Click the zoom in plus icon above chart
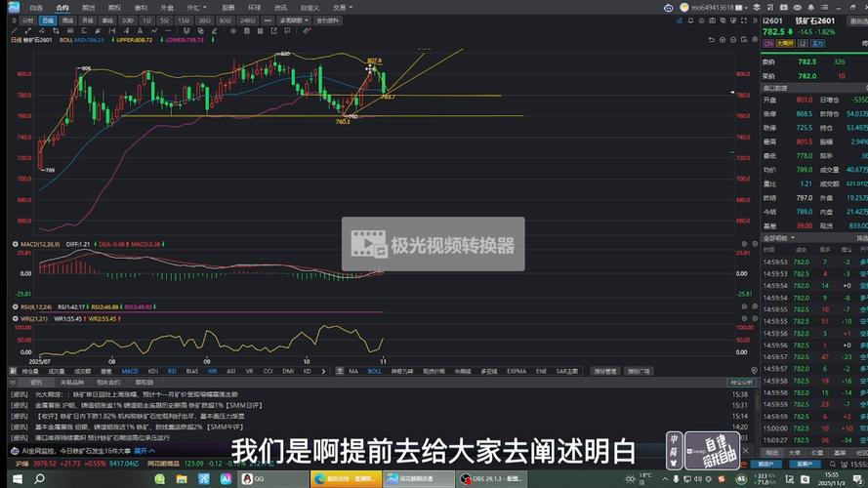868x488 pixels. point(723,40)
